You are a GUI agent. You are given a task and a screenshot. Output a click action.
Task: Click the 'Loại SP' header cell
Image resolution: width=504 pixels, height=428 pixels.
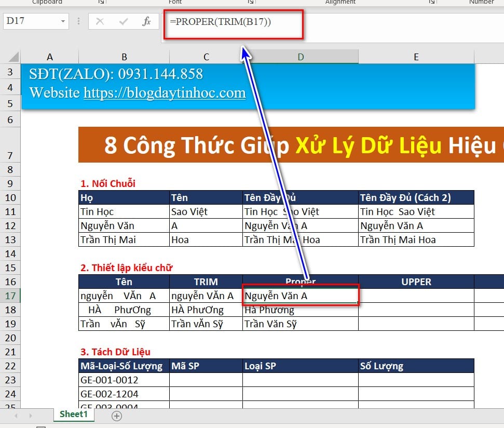click(x=301, y=366)
